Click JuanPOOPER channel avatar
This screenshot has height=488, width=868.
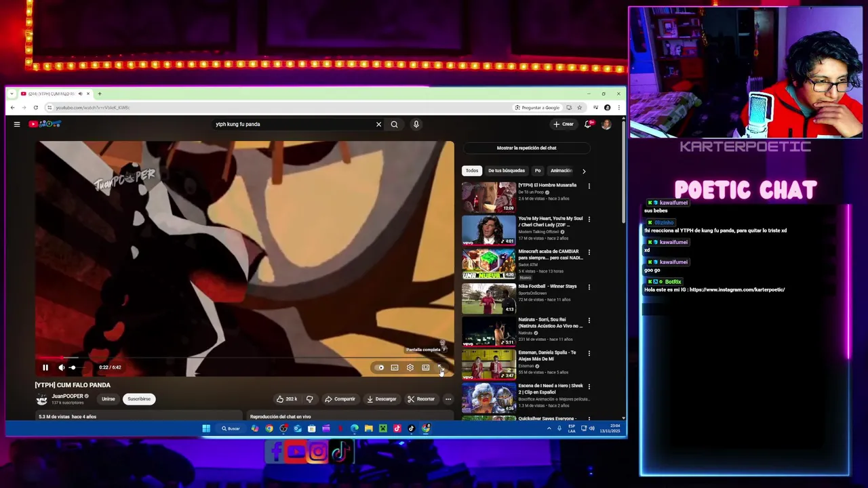(x=42, y=399)
